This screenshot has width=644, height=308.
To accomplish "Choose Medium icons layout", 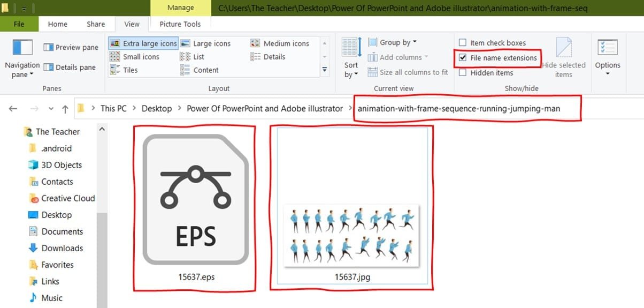I will click(280, 43).
